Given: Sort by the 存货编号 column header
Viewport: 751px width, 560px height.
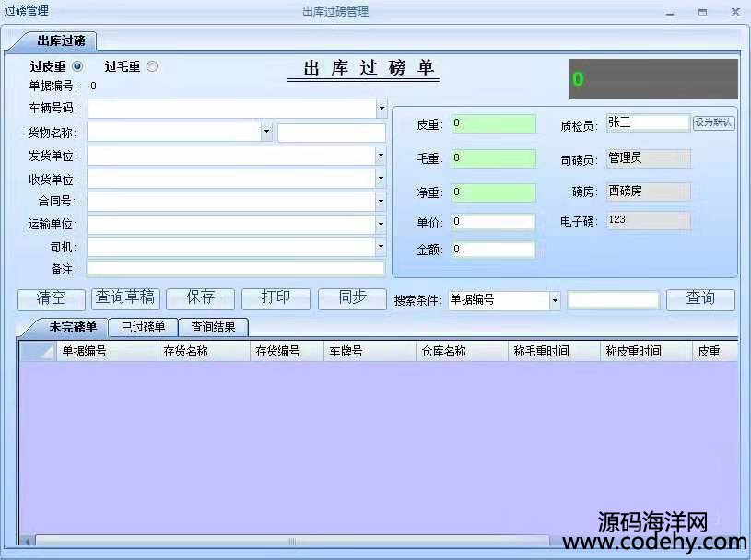Looking at the screenshot, I should [287, 351].
